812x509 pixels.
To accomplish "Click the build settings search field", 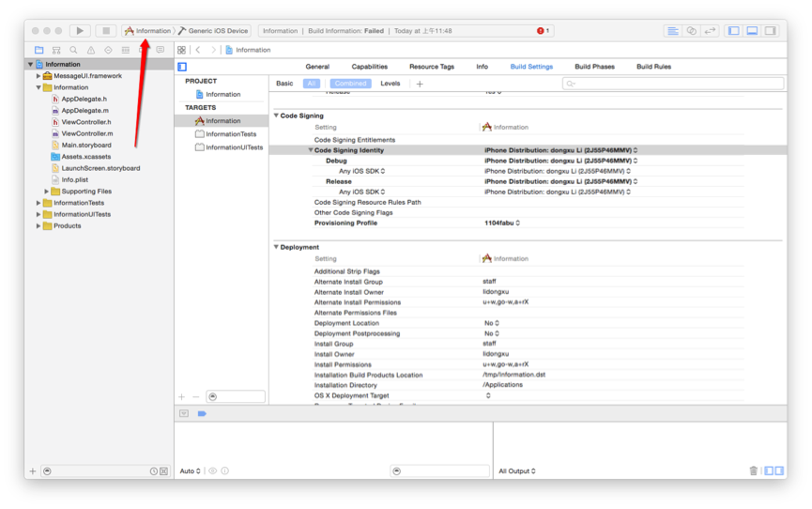I will click(x=673, y=84).
